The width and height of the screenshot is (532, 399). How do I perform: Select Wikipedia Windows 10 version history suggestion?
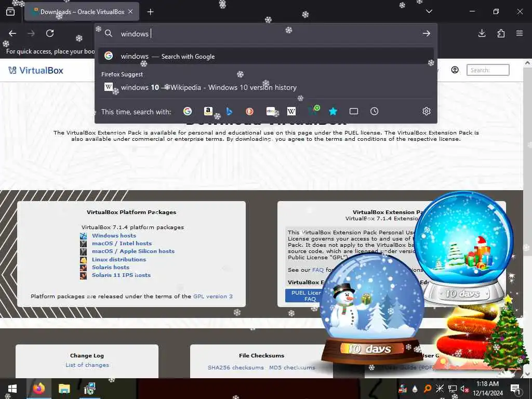266,87
